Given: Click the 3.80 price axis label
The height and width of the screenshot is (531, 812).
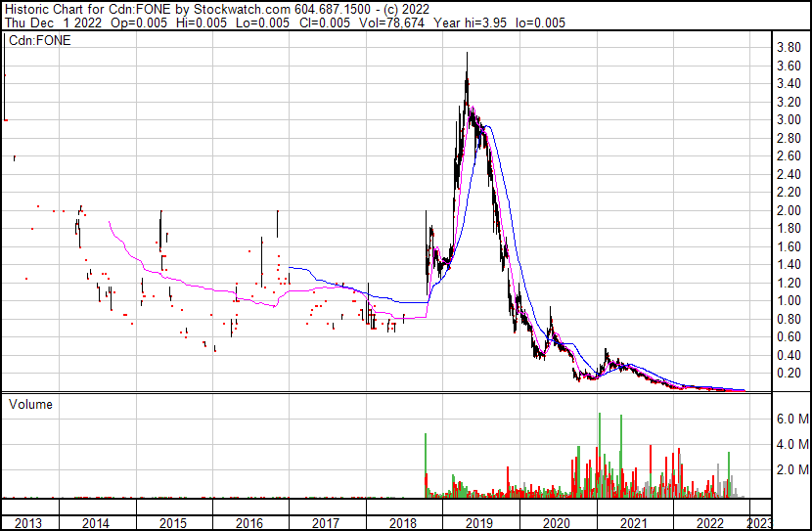Looking at the screenshot, I should pyautogui.click(x=788, y=47).
